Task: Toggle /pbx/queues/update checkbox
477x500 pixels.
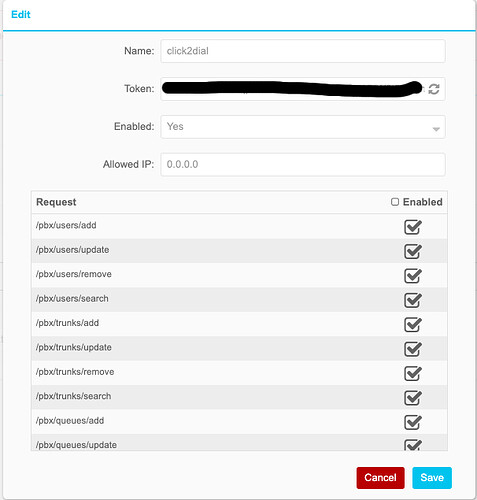Action: (413, 445)
